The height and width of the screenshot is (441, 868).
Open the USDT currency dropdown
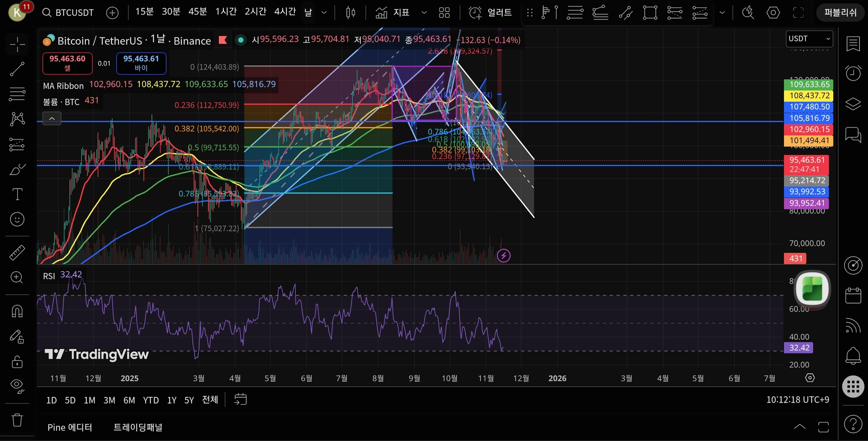point(809,39)
